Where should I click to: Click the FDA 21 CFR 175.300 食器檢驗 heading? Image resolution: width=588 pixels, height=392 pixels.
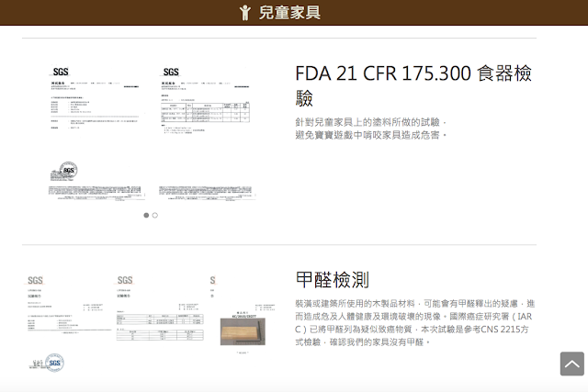[413, 85]
